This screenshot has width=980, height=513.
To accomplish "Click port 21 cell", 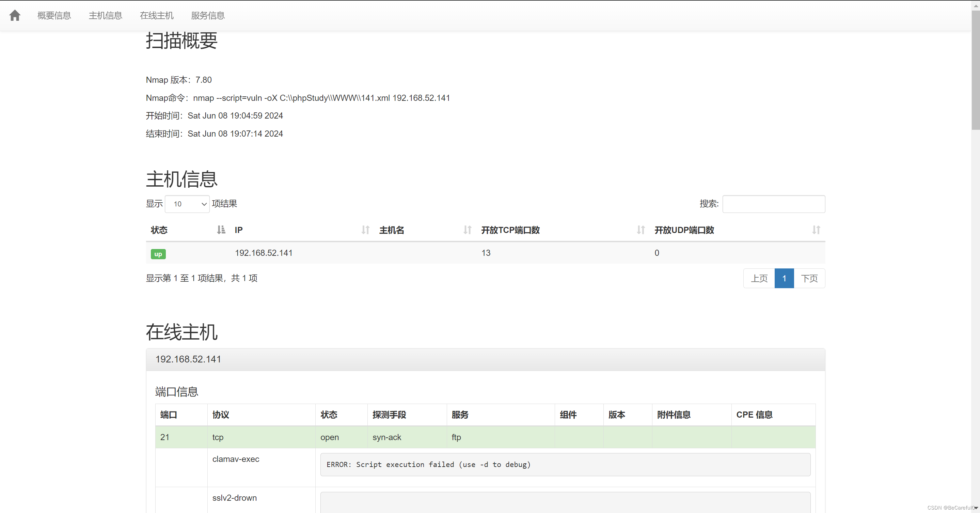I will 181,437.
